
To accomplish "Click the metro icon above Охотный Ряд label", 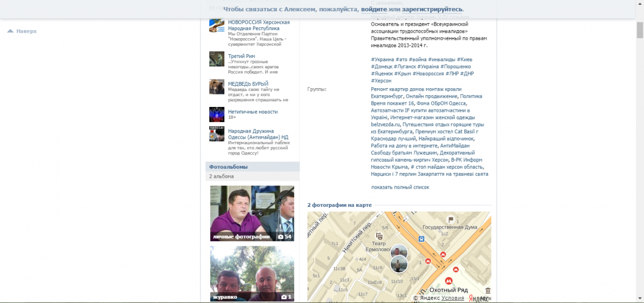I will click(x=449, y=280).
